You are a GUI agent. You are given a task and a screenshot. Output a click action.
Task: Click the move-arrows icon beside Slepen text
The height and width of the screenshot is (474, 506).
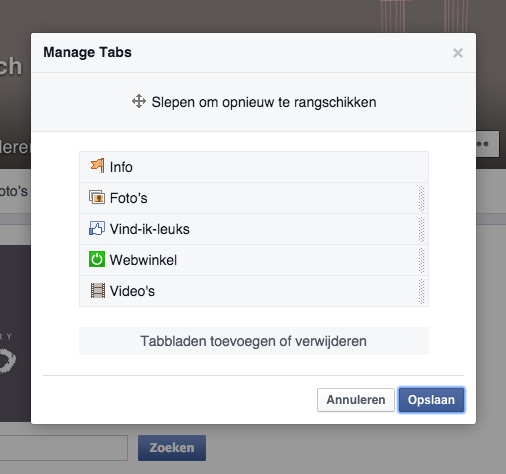pyautogui.click(x=139, y=101)
